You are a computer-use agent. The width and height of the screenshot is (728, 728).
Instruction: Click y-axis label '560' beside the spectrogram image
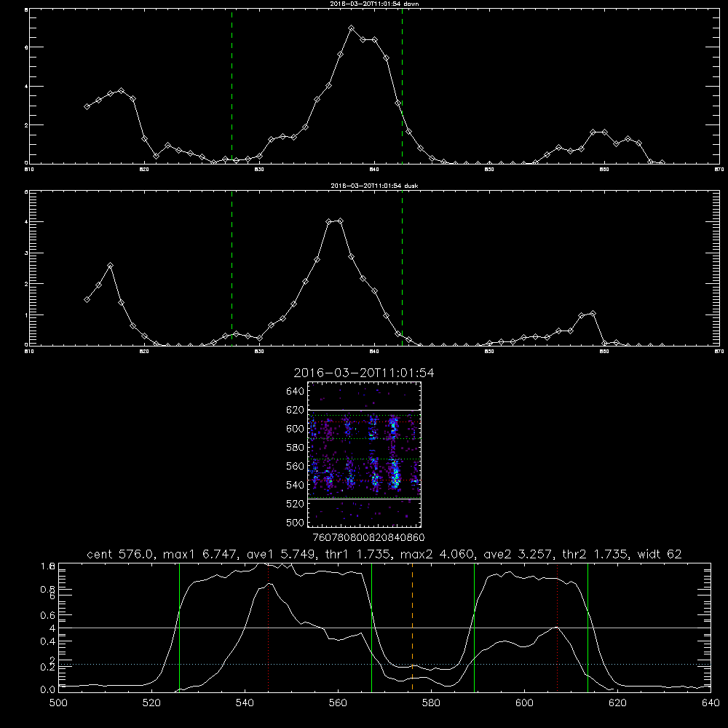[296, 466]
